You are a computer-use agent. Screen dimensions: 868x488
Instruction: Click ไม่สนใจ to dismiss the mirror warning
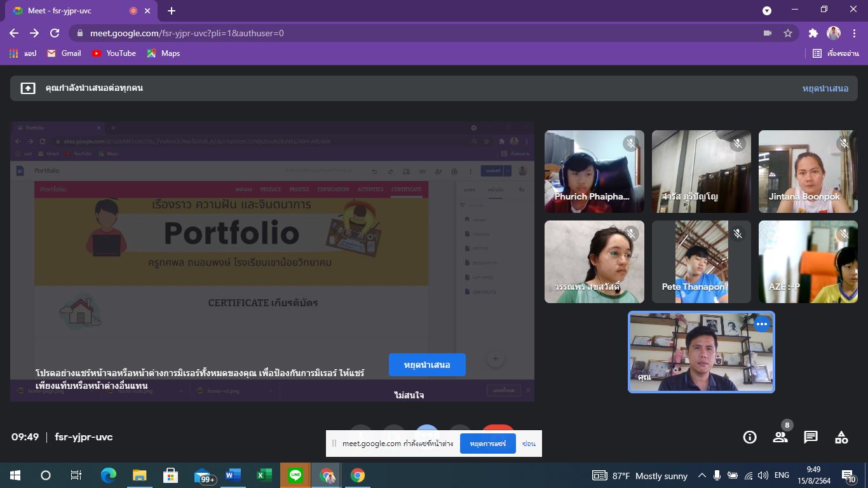[x=409, y=395]
